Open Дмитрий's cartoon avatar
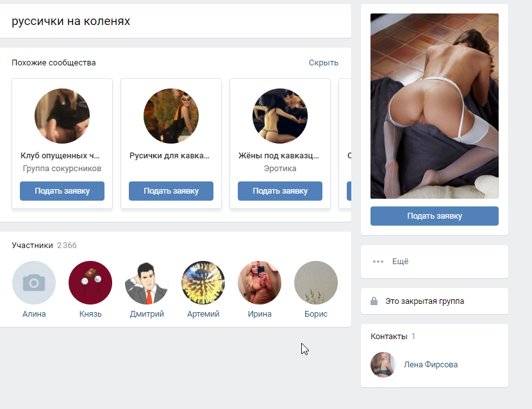The image size is (532, 409). coord(147,283)
